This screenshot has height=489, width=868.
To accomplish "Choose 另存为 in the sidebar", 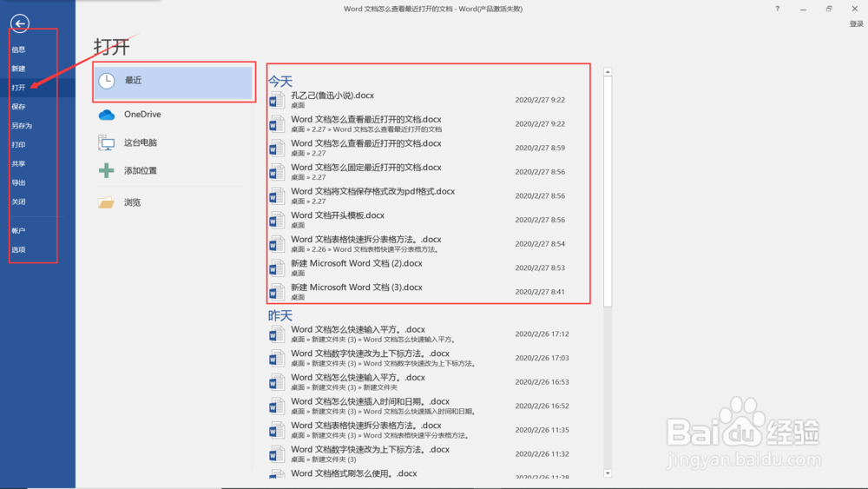I will (x=23, y=126).
